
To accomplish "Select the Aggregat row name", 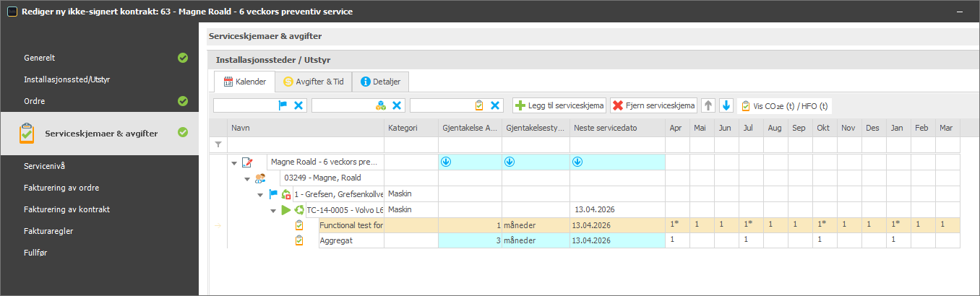I will click(351, 240).
